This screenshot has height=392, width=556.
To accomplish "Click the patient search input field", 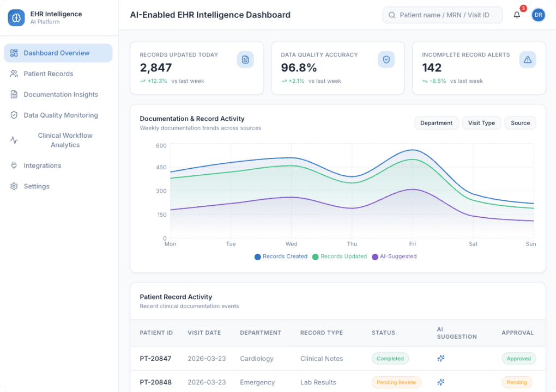I will [442, 15].
